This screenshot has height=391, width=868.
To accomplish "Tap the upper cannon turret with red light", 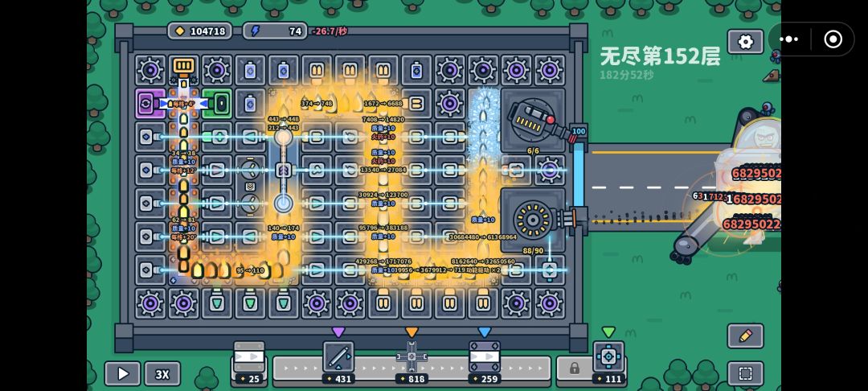I will [x=533, y=120].
